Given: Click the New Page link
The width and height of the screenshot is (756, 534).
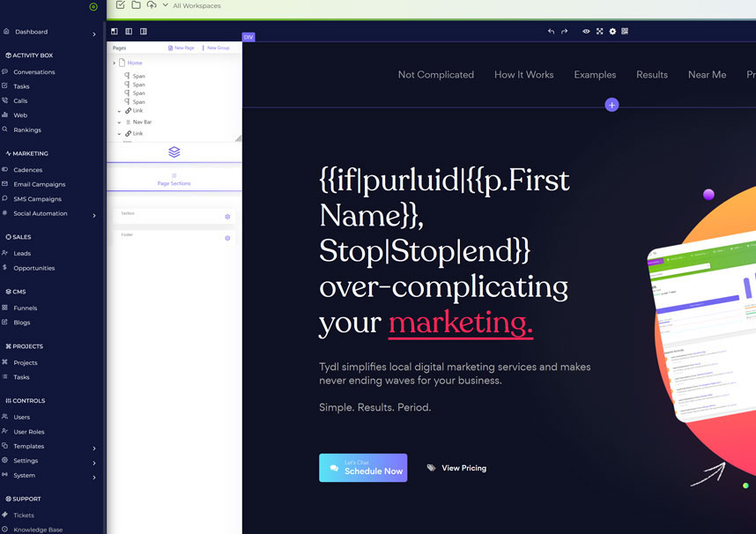Looking at the screenshot, I should [x=182, y=48].
